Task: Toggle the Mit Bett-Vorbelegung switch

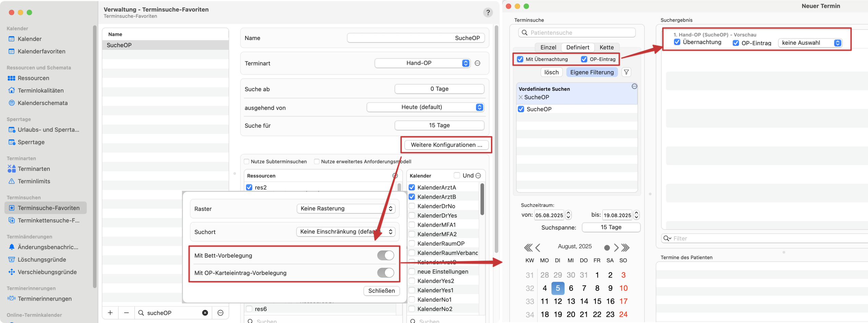Action: pyautogui.click(x=386, y=256)
